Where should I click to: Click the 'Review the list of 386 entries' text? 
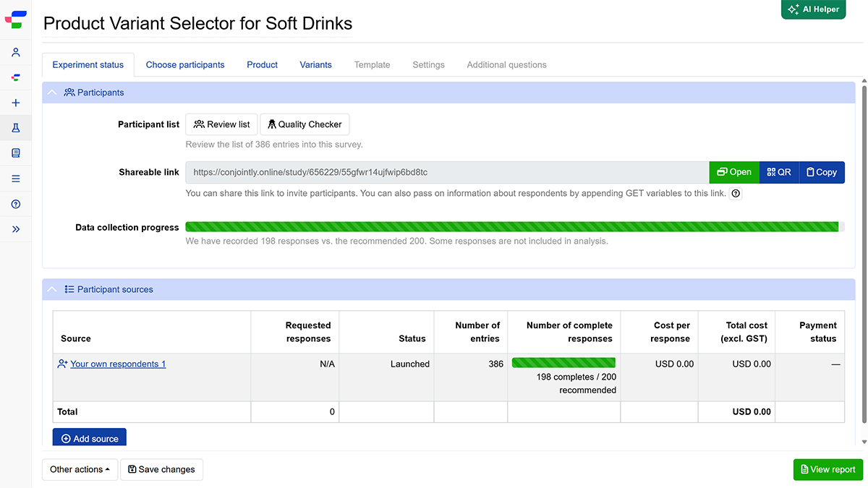point(274,144)
